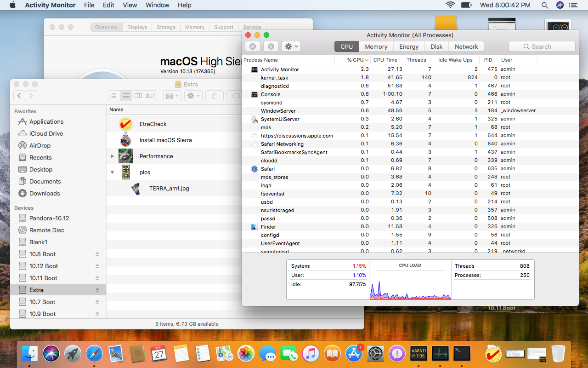Image resolution: width=588 pixels, height=368 pixels.
Task: Go back in the Finder window
Action: point(19,96)
